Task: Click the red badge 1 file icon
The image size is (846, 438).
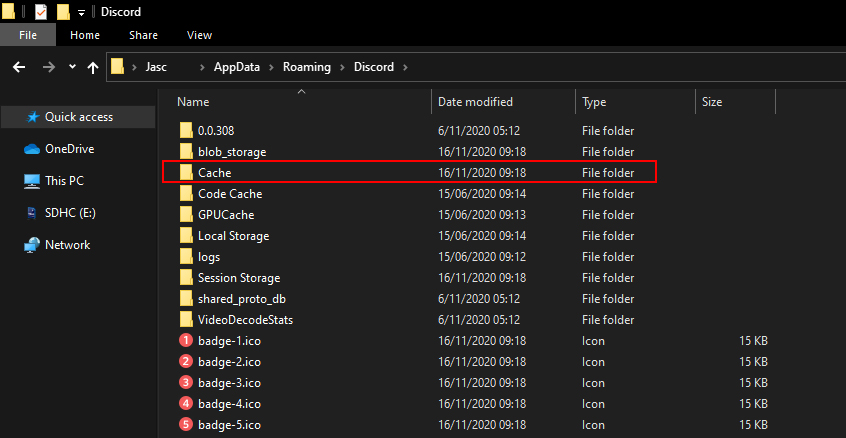Action: pyautogui.click(x=186, y=340)
